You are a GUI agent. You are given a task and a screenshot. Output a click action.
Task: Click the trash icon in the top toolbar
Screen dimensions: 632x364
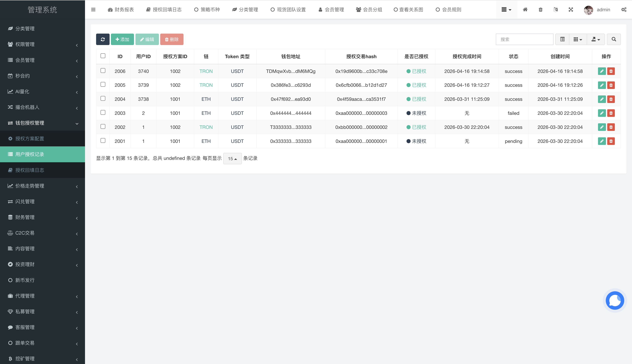(540, 9)
